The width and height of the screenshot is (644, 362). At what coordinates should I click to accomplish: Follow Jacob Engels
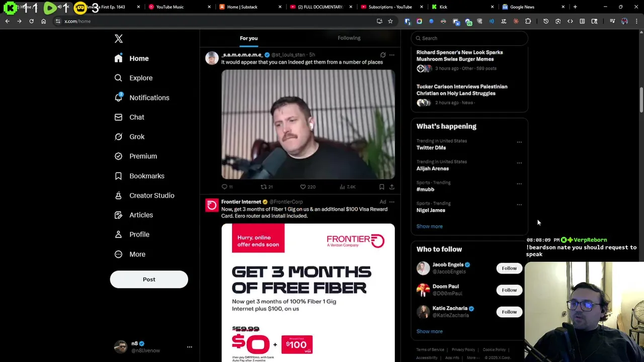click(509, 268)
